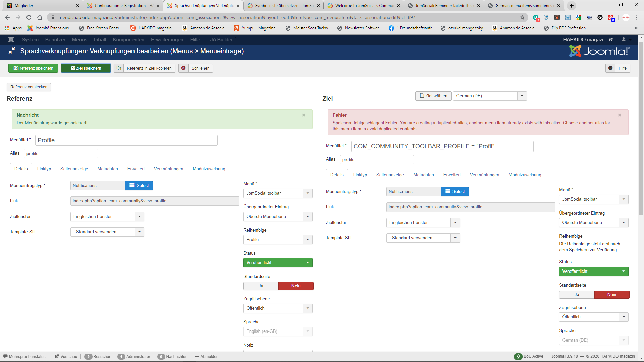Click Referenz verstecken button
Screen dimensions: 644x362
click(29, 87)
